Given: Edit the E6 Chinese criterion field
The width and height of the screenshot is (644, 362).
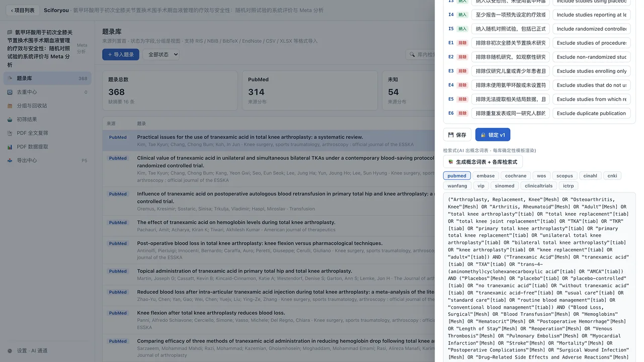Looking at the screenshot, I should pyautogui.click(x=511, y=113).
